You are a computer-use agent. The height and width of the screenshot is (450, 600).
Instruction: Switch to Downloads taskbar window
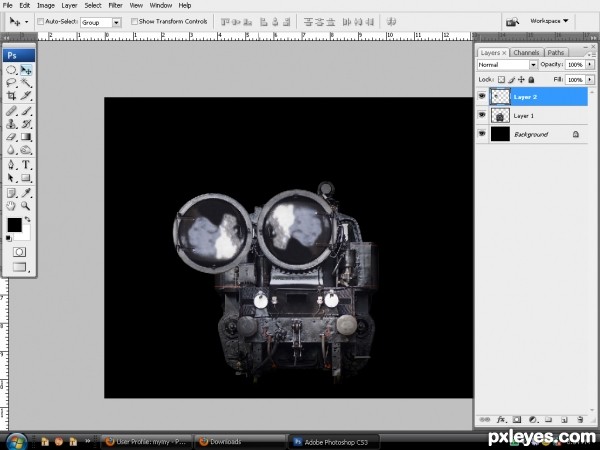coord(240,442)
